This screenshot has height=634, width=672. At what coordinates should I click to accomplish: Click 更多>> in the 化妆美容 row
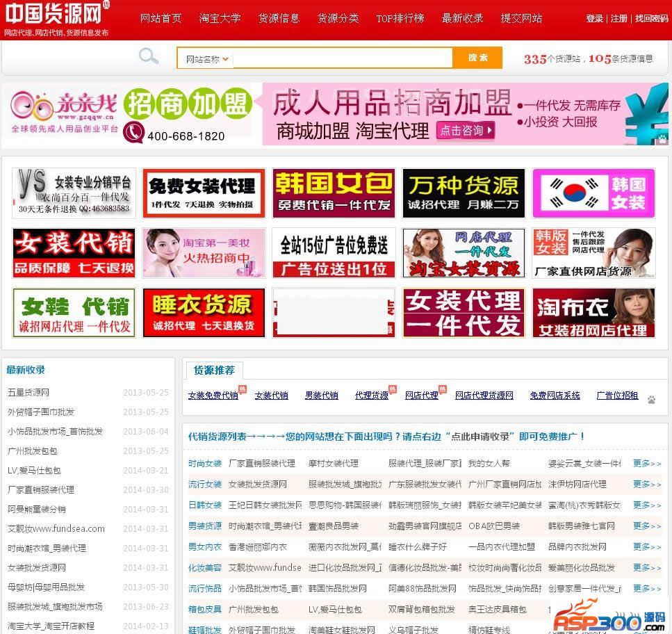[647, 567]
